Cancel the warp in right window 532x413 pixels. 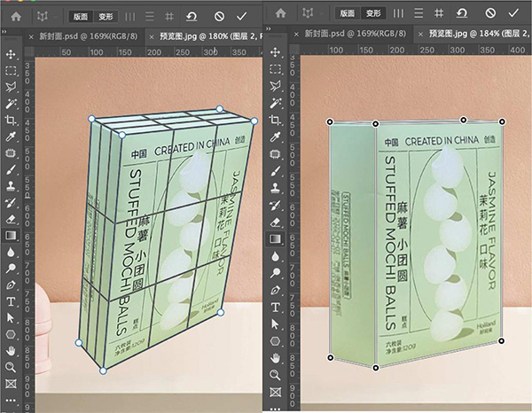[x=490, y=13]
